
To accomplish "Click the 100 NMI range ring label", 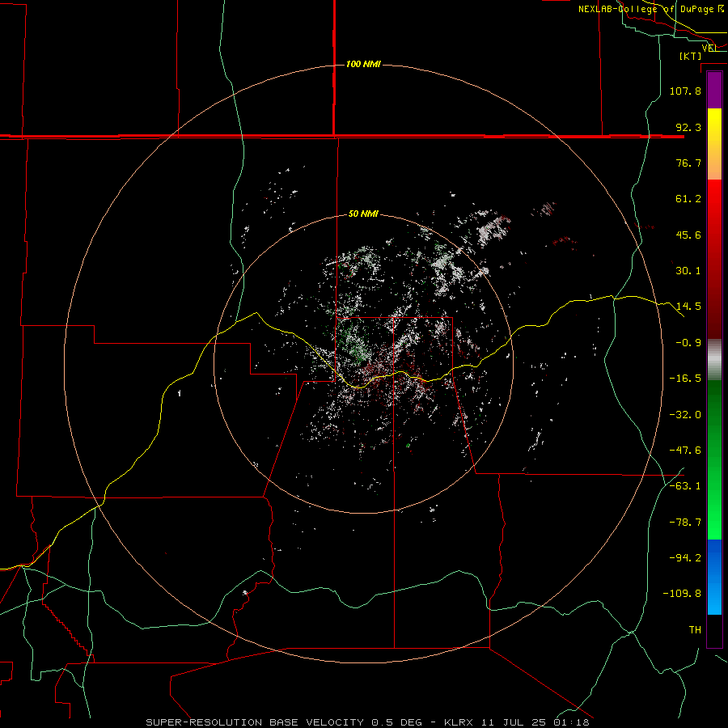I will click(x=363, y=64).
